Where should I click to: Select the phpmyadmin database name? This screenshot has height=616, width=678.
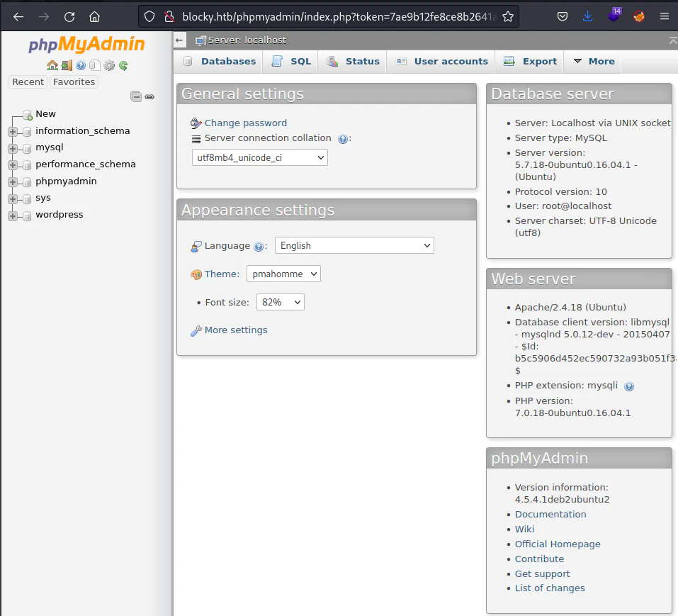66,181
